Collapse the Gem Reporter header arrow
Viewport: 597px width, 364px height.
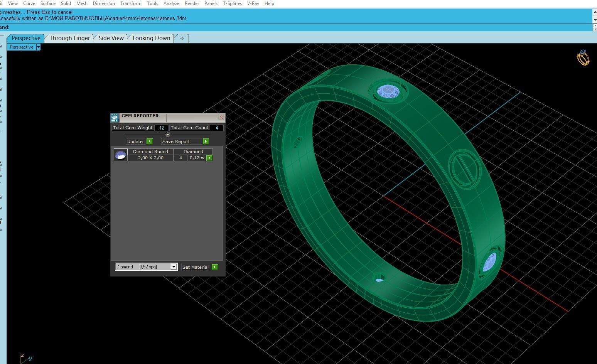(167, 135)
